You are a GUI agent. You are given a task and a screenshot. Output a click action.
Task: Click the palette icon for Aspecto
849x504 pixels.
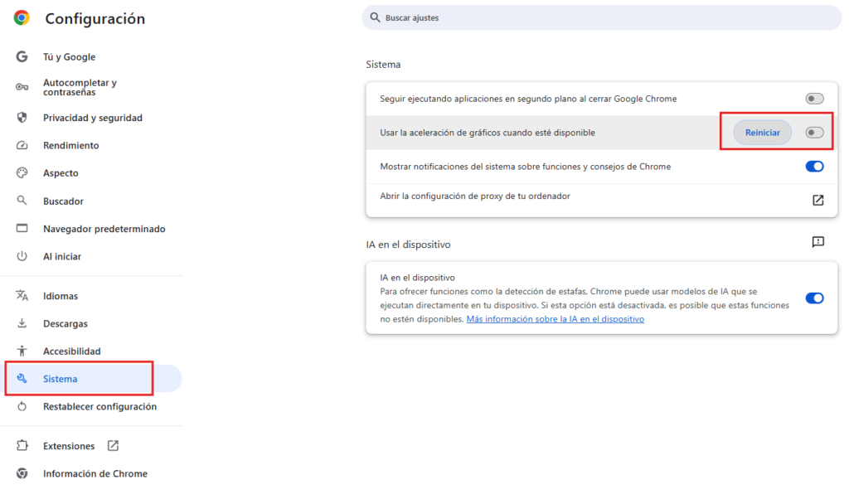pos(22,172)
